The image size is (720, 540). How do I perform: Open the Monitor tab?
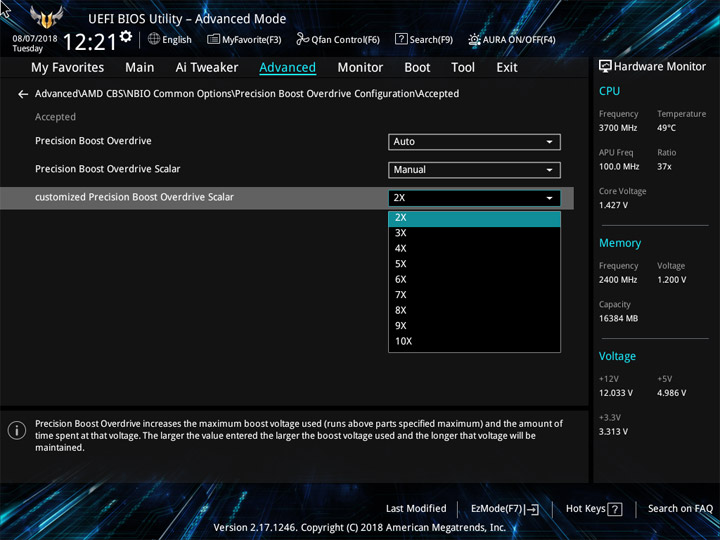pos(360,68)
